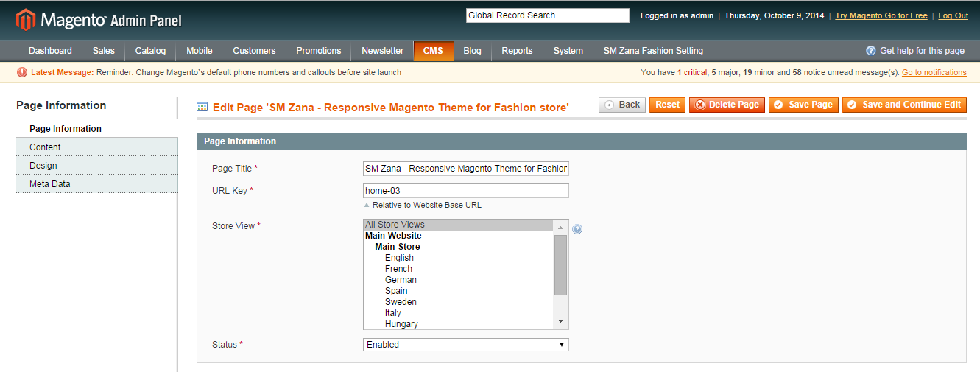
Task: Select Spain store view
Action: point(459,291)
